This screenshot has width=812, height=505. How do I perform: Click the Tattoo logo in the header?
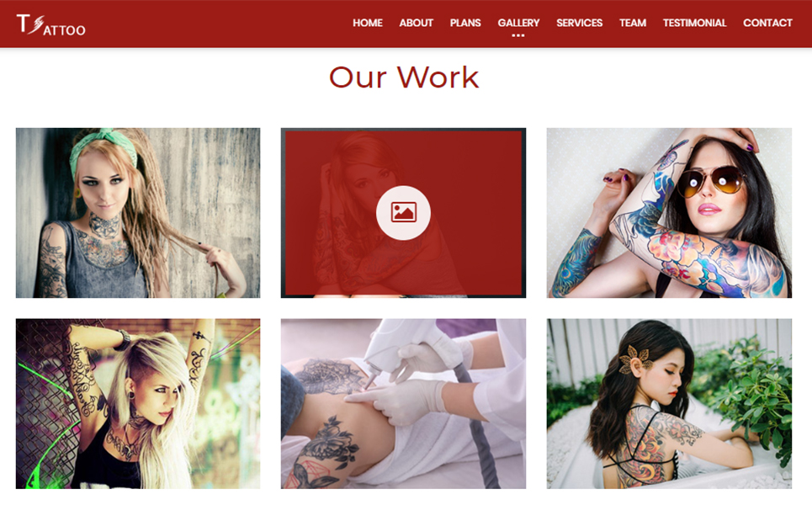[x=50, y=24]
